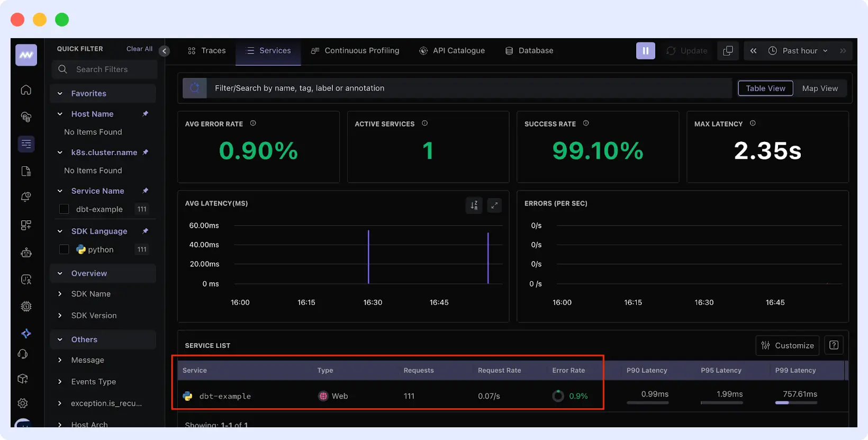Open the Continuous Profiling tab
Viewport: 868px width, 440px height.
pyautogui.click(x=355, y=51)
